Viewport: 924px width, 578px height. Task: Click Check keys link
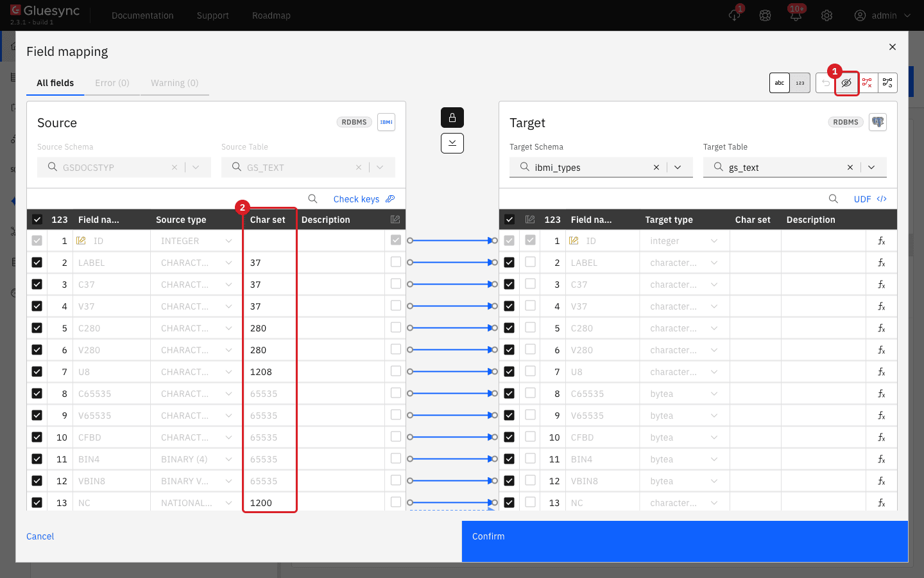click(x=364, y=199)
